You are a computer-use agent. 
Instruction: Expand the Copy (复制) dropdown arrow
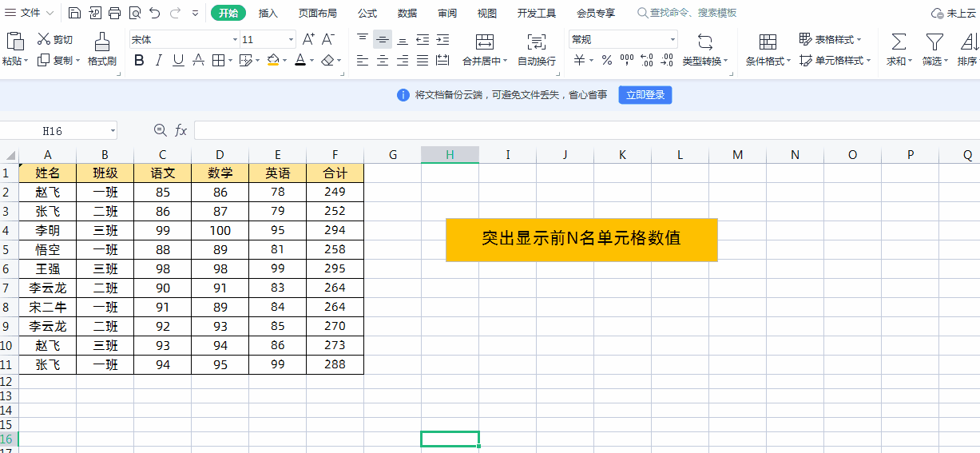pyautogui.click(x=77, y=61)
